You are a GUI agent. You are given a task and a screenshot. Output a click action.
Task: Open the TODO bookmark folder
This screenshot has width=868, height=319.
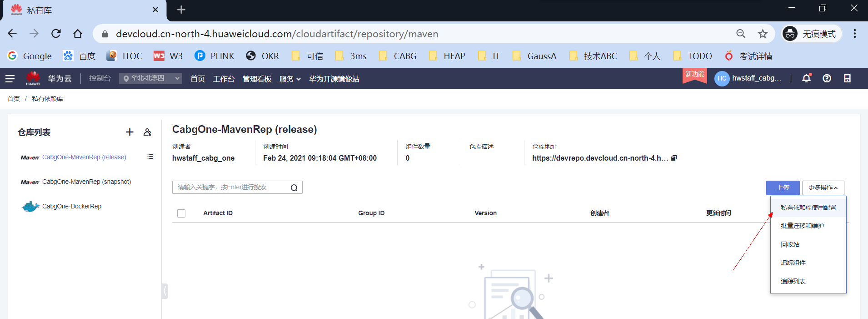tap(693, 56)
